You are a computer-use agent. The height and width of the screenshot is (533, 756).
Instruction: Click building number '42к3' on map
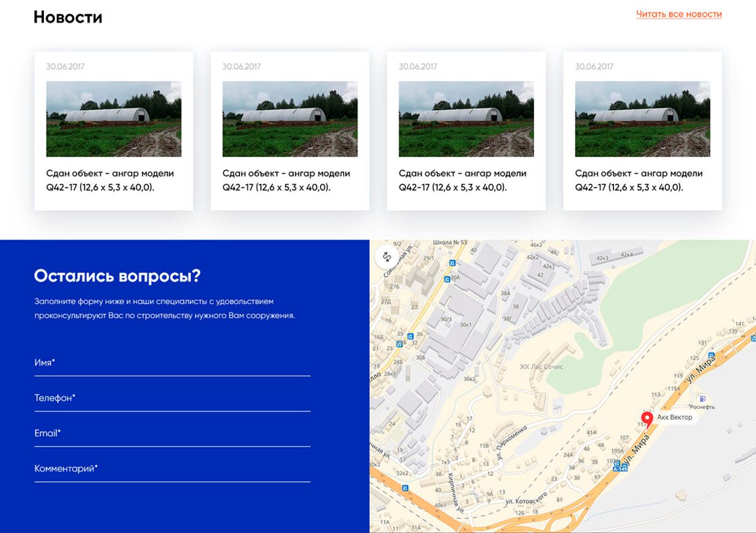point(603,257)
